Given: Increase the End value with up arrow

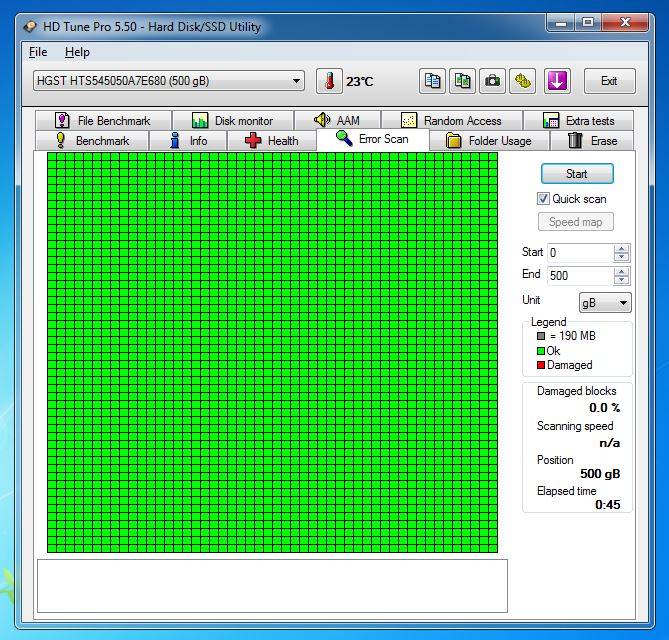Looking at the screenshot, I should click(622, 272).
